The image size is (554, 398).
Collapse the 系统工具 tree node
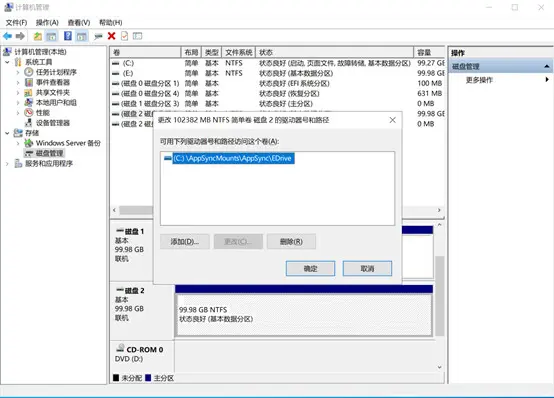pyautogui.click(x=7, y=62)
